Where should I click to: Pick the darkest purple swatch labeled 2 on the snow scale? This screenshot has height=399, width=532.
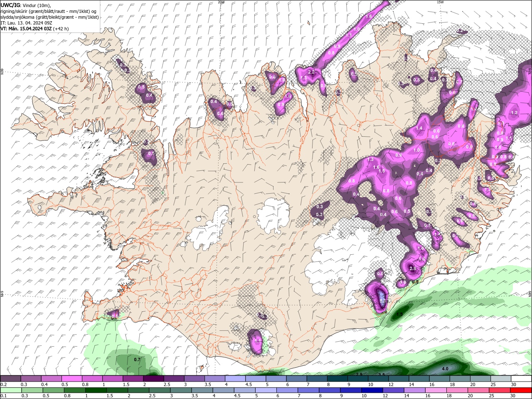coord(153,379)
